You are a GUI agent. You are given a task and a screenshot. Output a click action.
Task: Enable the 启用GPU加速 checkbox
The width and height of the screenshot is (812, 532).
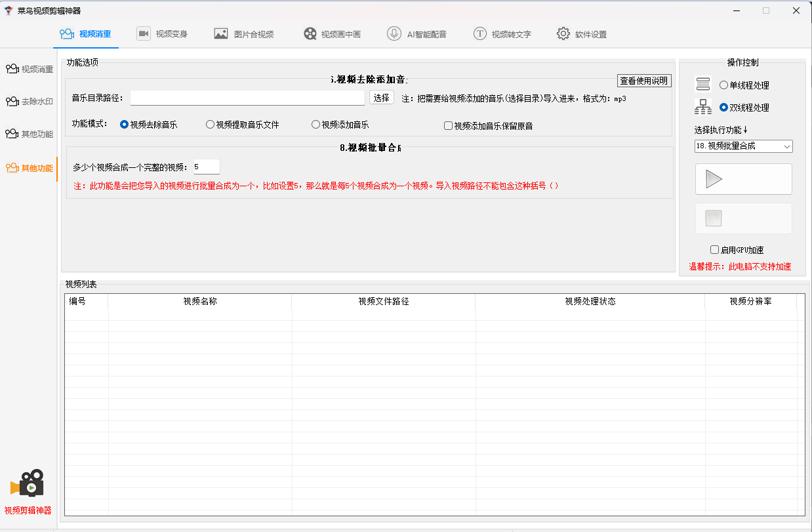point(715,250)
